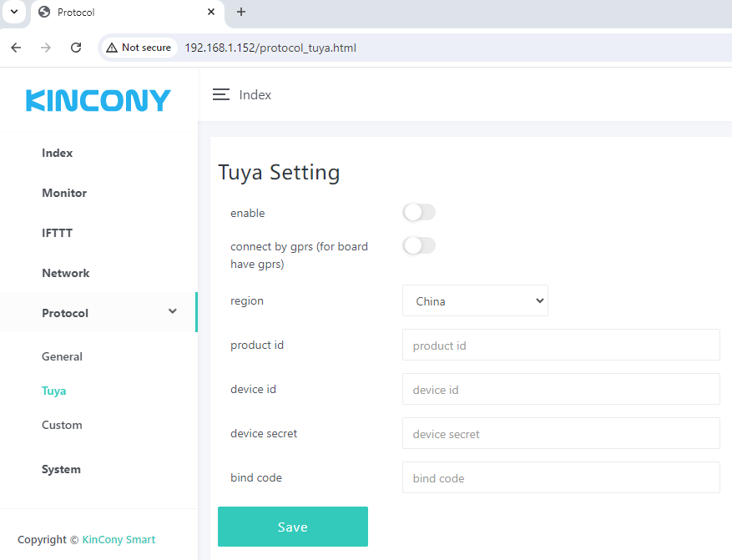Open the region dropdown showing China
The width and height of the screenshot is (732, 560).
click(x=475, y=301)
